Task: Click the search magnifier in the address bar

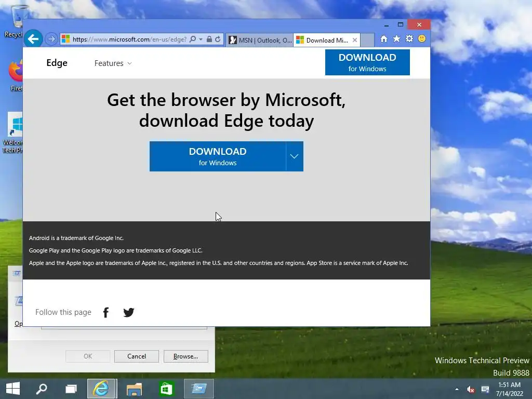Action: pyautogui.click(x=193, y=39)
